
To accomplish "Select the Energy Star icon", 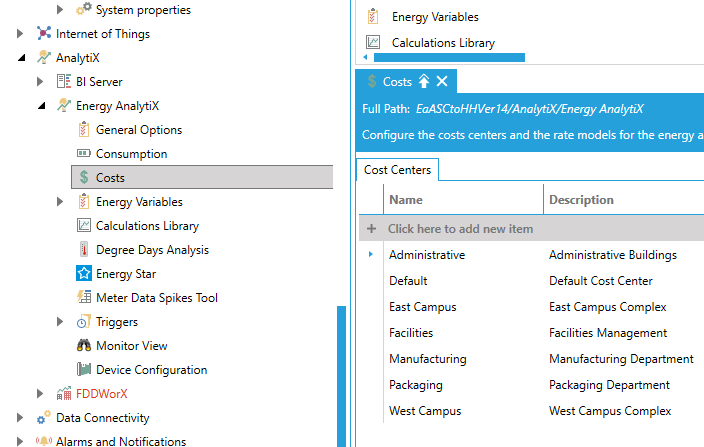I will (x=84, y=274).
